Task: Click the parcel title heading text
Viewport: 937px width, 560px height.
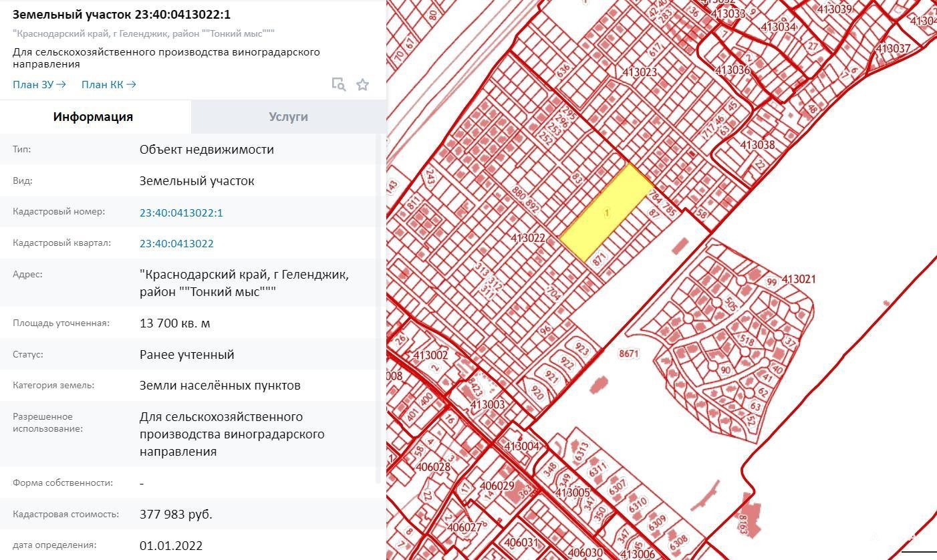Action: pyautogui.click(x=122, y=14)
